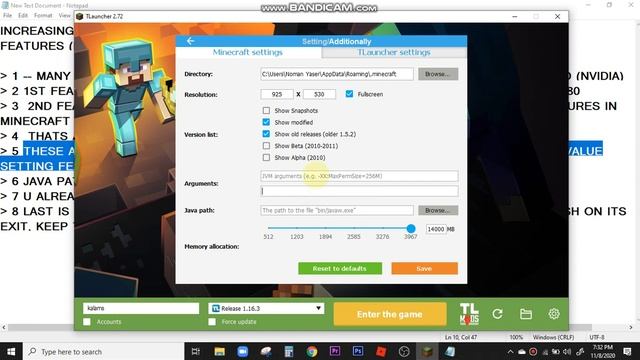Screen dimensions: 640x360
Task: Click the Windows Start button
Action: (x=11, y=351)
